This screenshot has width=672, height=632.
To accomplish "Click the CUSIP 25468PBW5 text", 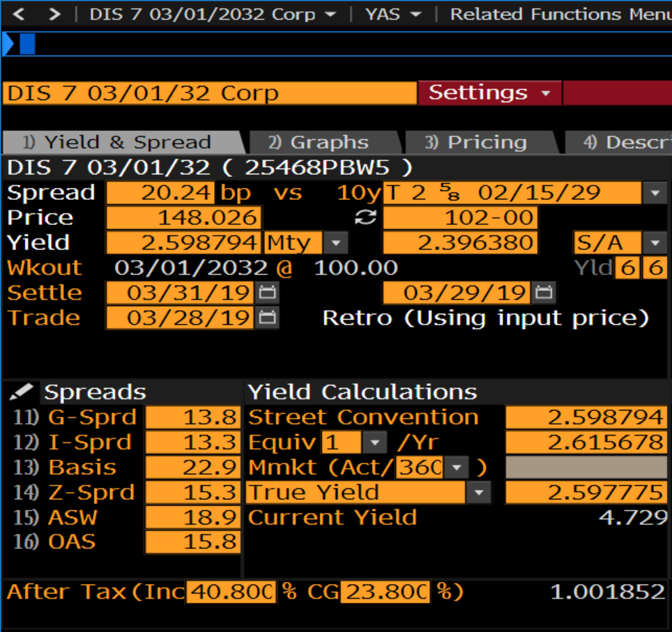I will point(317,167).
